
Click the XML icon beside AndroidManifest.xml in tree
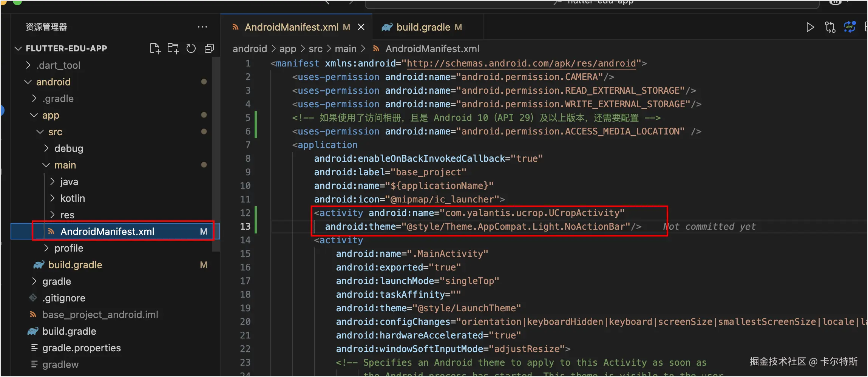coord(51,231)
